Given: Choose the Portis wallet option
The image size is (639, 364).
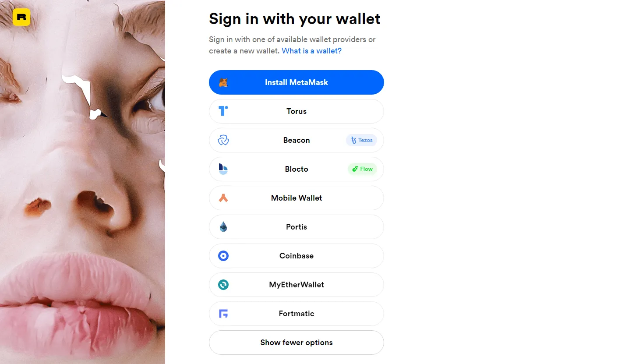Looking at the screenshot, I should tap(297, 227).
